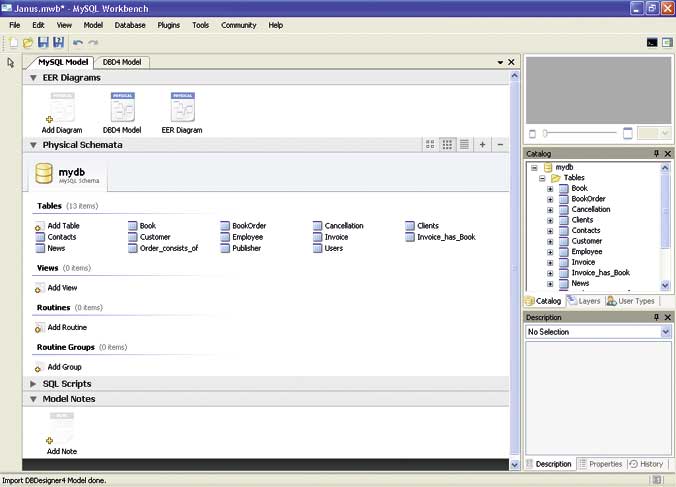This screenshot has width=676, height=487.
Task: Select the Employee table in schema
Action: (x=241, y=237)
